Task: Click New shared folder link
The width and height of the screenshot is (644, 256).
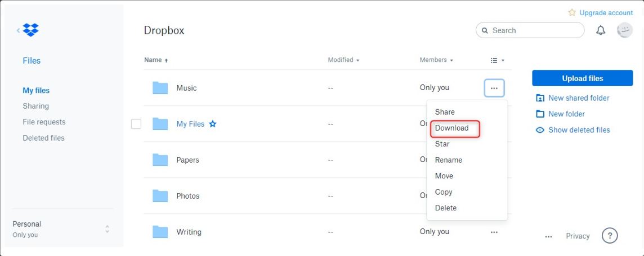Action: [x=579, y=98]
